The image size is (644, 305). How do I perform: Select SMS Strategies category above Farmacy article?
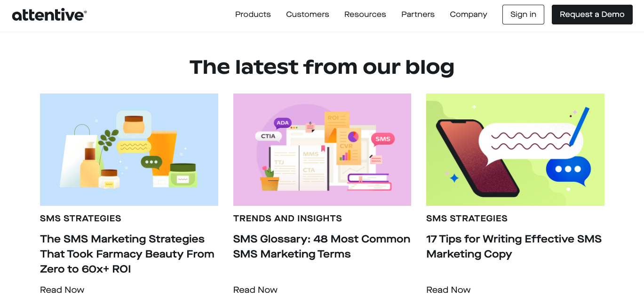[x=80, y=219]
